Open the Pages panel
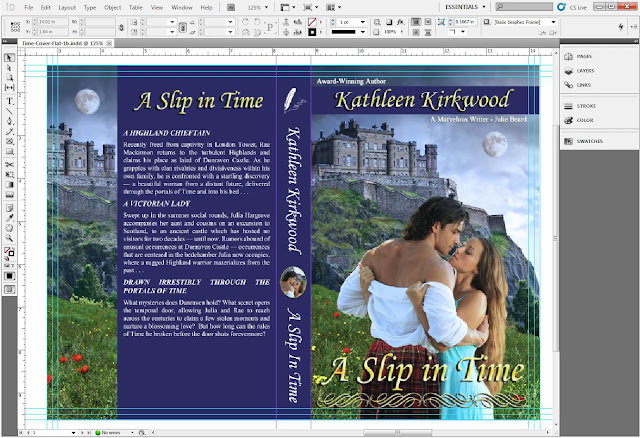This screenshot has height=438, width=640. pos(584,56)
